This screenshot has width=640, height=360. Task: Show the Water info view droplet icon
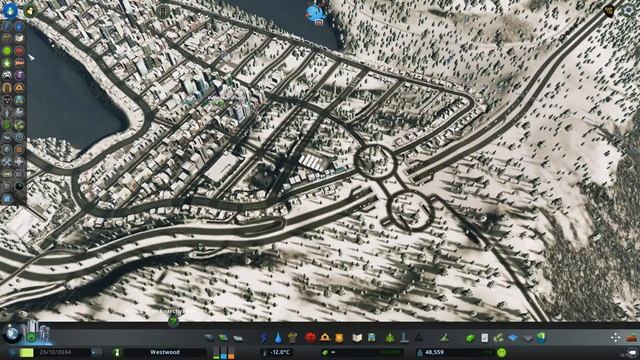point(19,27)
